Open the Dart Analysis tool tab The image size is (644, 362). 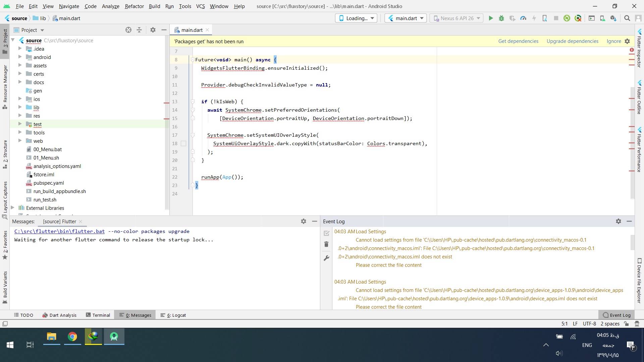[x=59, y=315]
